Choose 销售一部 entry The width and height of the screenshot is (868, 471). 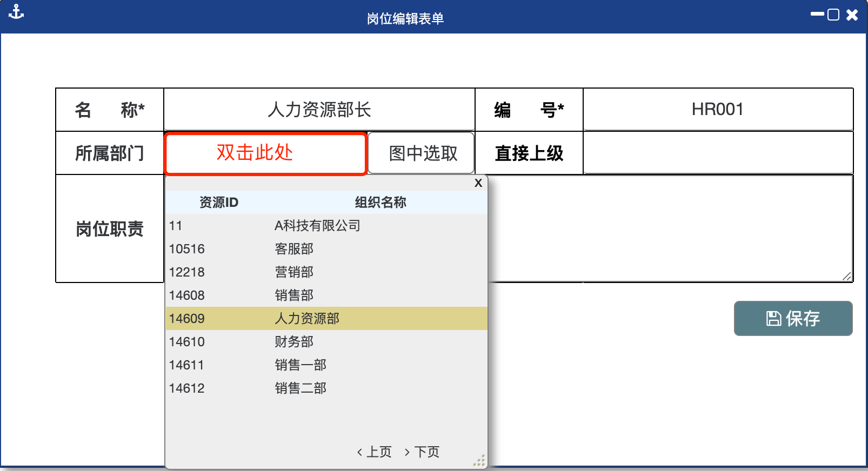click(x=326, y=365)
